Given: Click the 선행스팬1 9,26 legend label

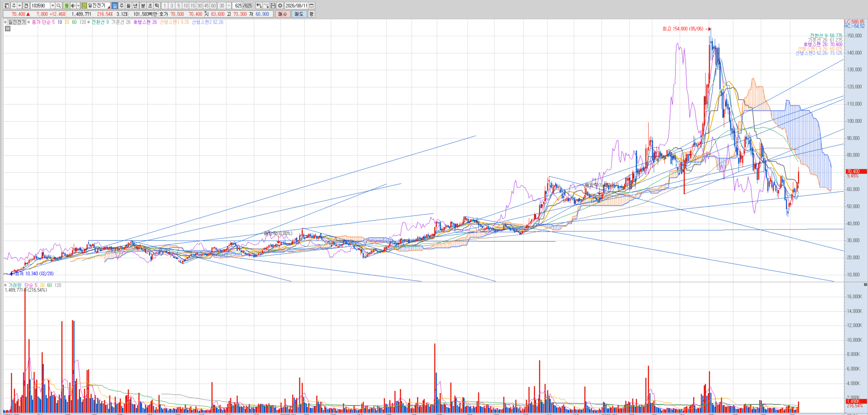Looking at the screenshot, I should pyautogui.click(x=174, y=22).
